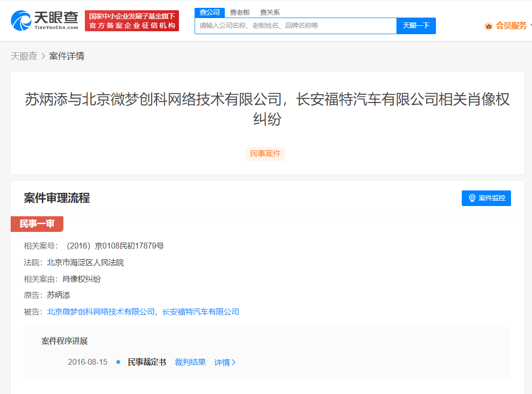Expand 详情 for the 民事裁定书
Viewport: 532px width, 394px height.
[225, 363]
